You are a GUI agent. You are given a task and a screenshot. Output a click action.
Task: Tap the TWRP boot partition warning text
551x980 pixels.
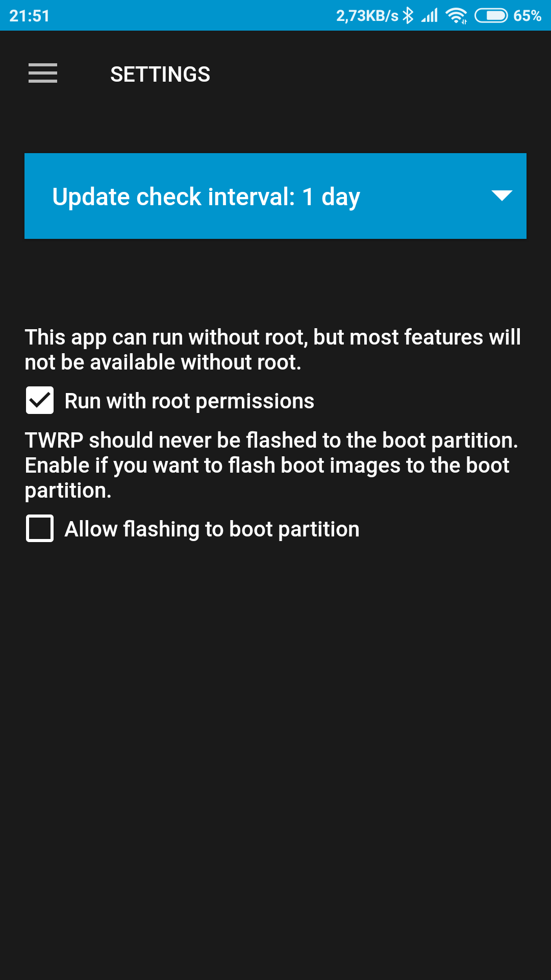coord(271,465)
